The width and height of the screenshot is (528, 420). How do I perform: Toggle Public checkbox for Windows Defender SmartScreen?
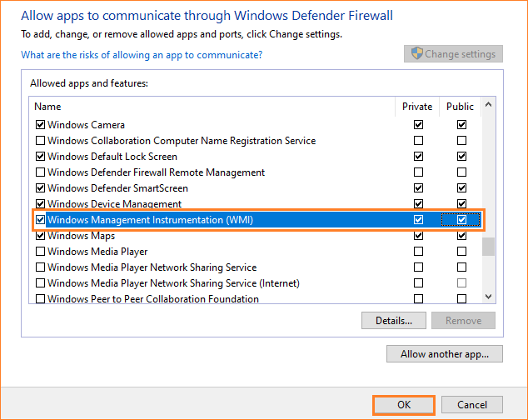tap(461, 188)
